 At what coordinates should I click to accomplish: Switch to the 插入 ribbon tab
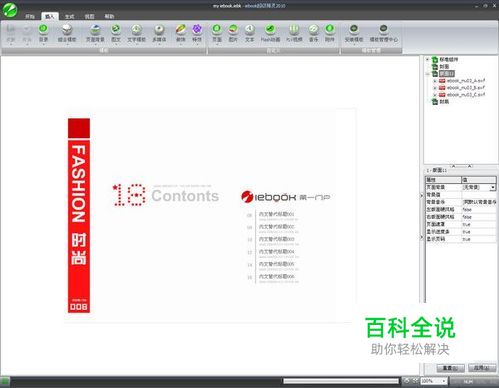tap(50, 16)
